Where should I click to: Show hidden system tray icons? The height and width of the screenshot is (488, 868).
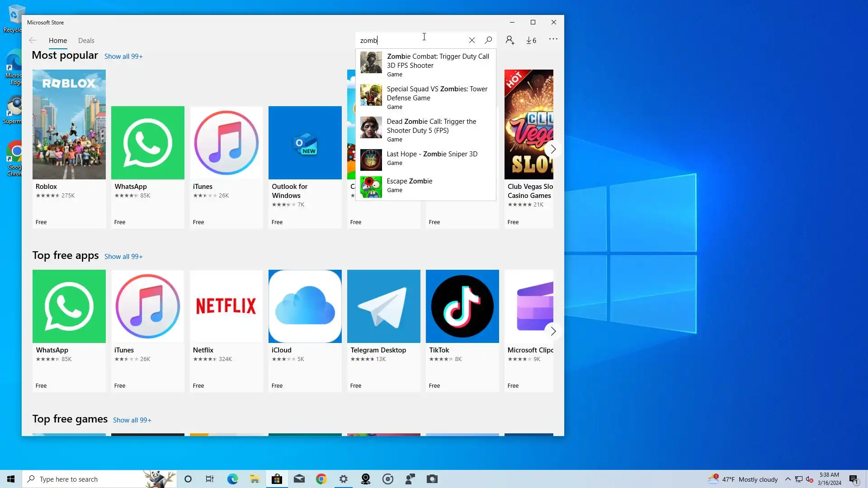pyautogui.click(x=788, y=479)
